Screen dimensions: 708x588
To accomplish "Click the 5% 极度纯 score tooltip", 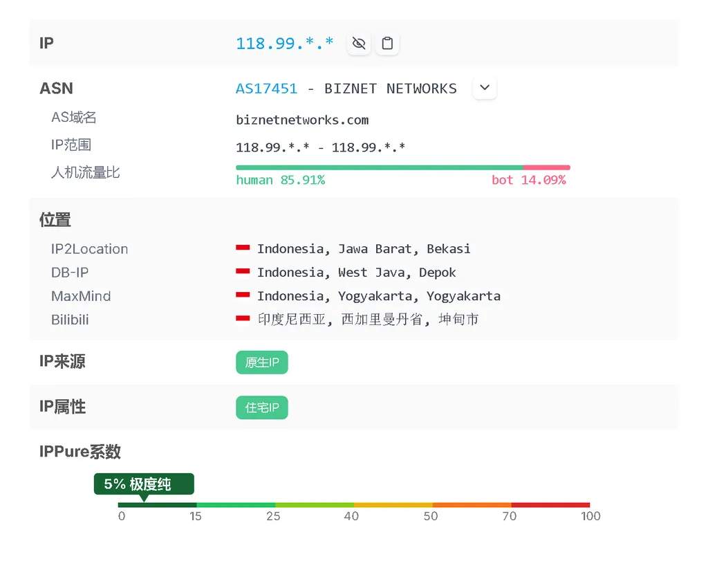I will point(144,484).
